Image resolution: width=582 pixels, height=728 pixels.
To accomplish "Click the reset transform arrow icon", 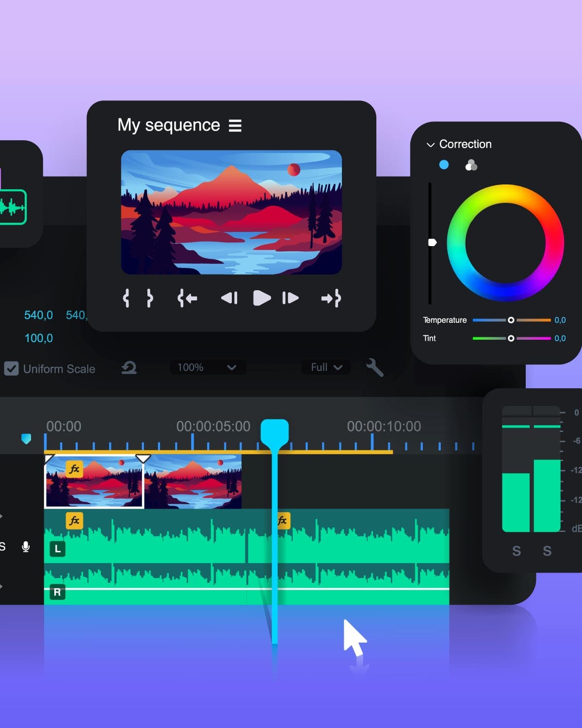I will (x=129, y=368).
